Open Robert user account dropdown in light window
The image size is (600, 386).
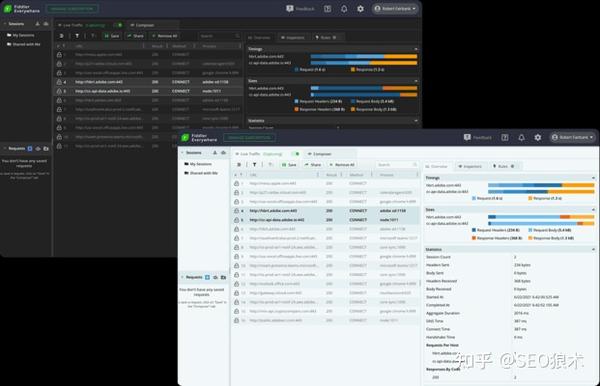tap(573, 137)
